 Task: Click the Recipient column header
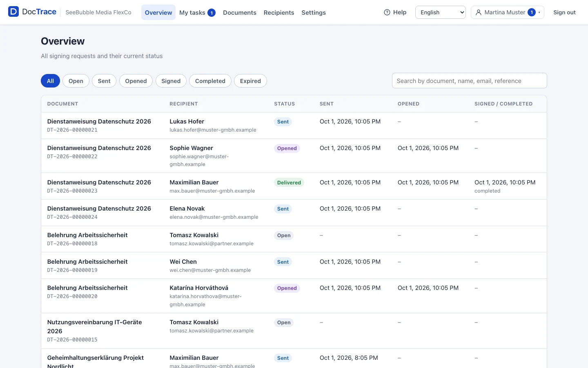pyautogui.click(x=184, y=104)
